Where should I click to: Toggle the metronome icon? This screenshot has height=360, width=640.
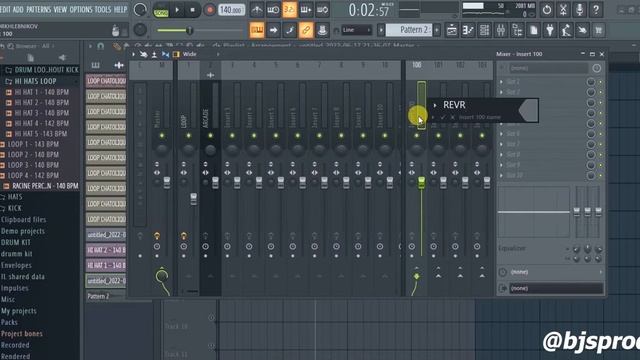pyautogui.click(x=257, y=10)
